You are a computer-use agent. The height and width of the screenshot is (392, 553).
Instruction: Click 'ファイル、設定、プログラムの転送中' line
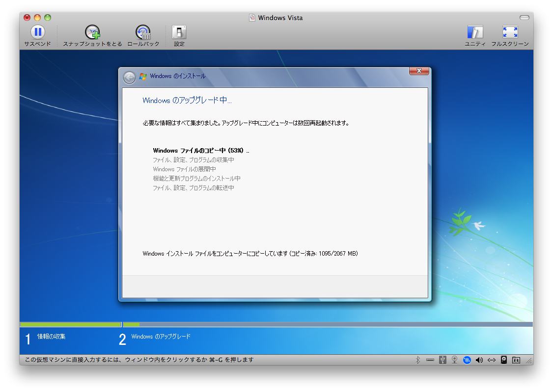pos(194,188)
